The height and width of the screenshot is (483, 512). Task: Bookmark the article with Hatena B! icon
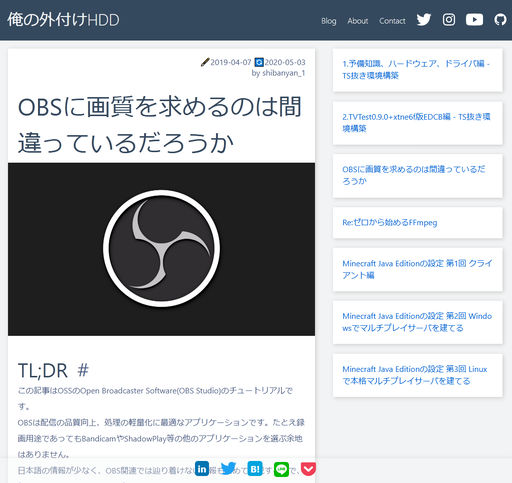pyautogui.click(x=255, y=469)
